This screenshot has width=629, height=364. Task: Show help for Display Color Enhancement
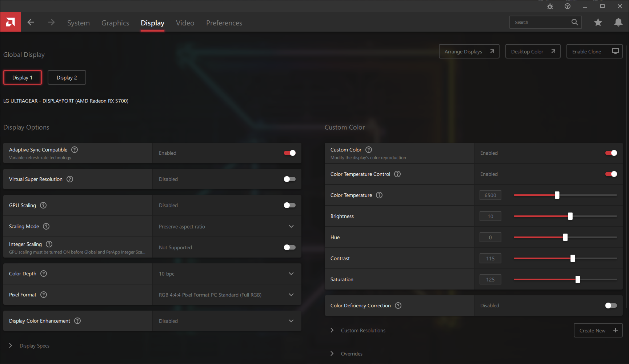pyautogui.click(x=77, y=321)
